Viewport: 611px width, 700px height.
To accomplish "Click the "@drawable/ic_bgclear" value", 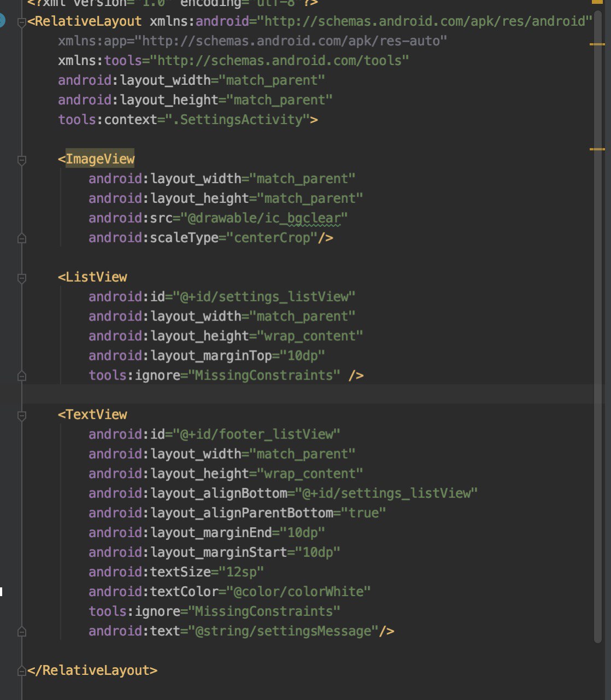I will 264,218.
